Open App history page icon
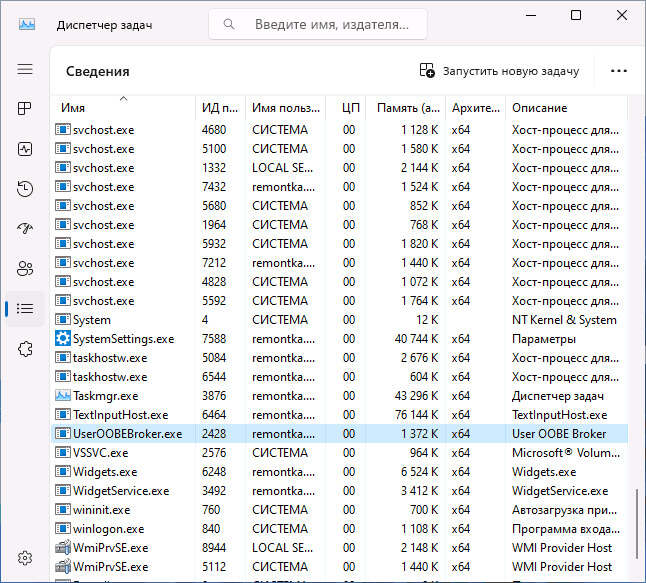 25,188
